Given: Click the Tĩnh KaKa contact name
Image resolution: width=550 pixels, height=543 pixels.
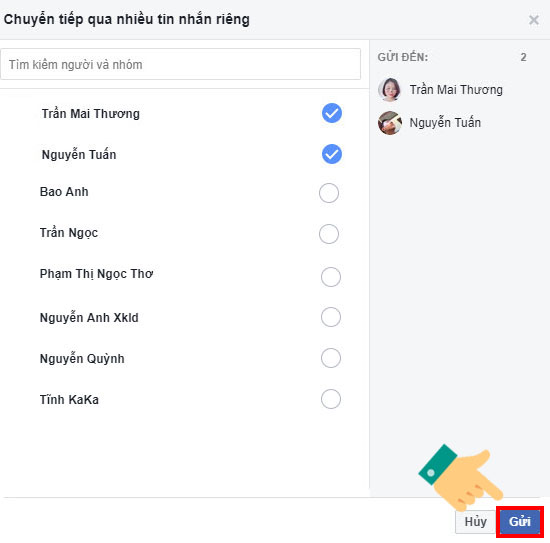Looking at the screenshot, I should click(69, 399).
